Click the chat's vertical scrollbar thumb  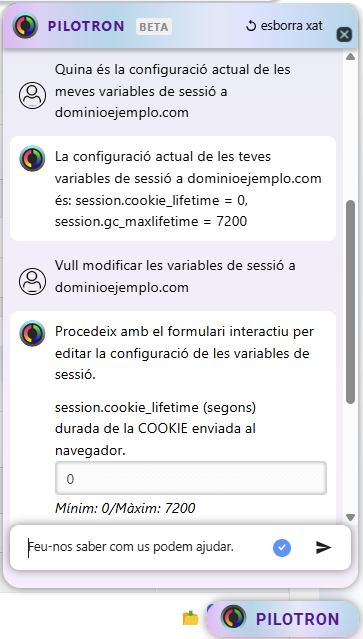pos(350,302)
